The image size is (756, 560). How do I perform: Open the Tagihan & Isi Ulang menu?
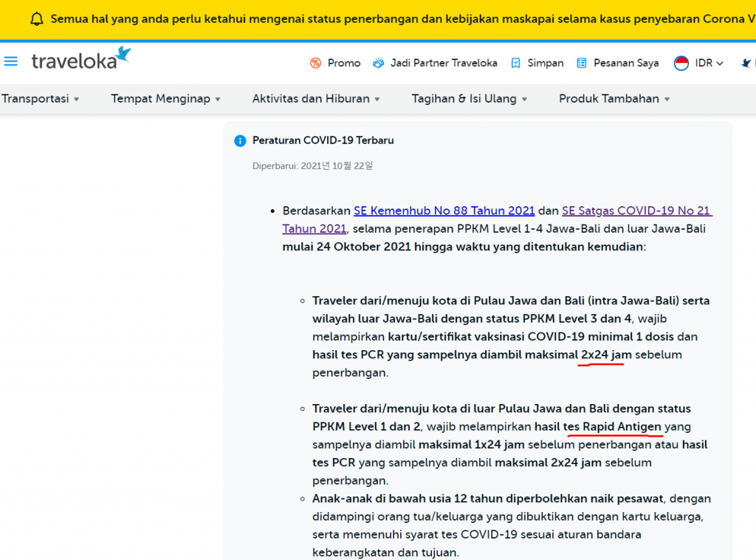470,99
